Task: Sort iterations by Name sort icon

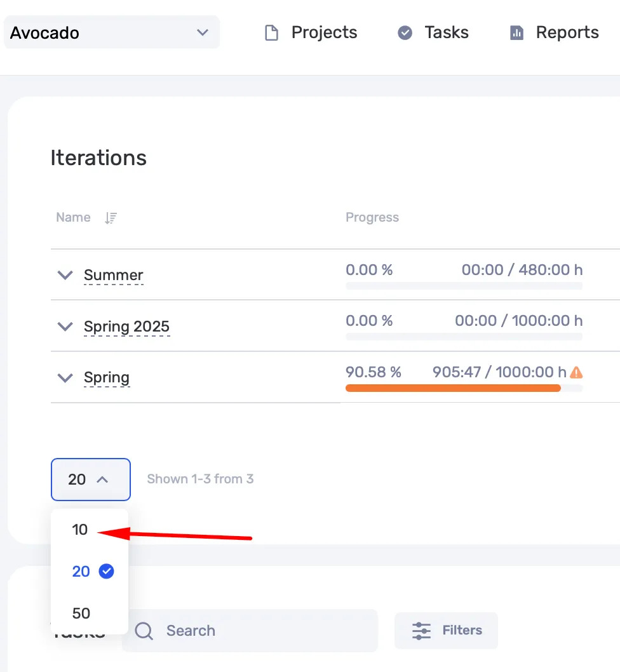Action: [x=111, y=218]
